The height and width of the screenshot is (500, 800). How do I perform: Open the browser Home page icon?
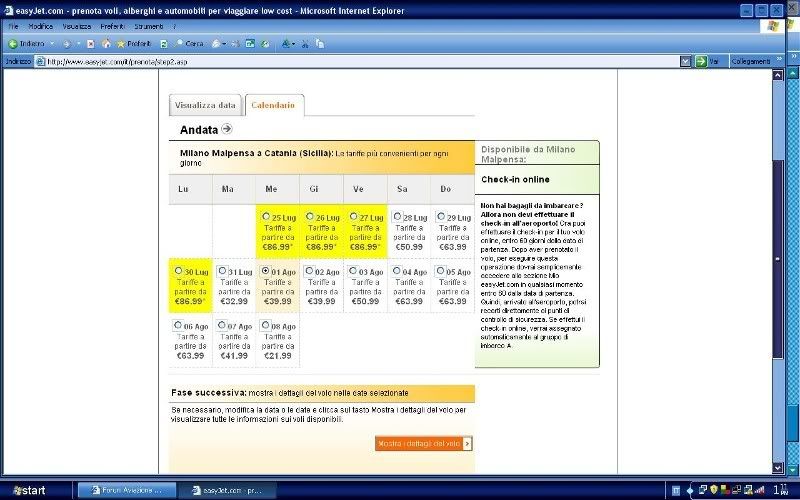click(106, 44)
